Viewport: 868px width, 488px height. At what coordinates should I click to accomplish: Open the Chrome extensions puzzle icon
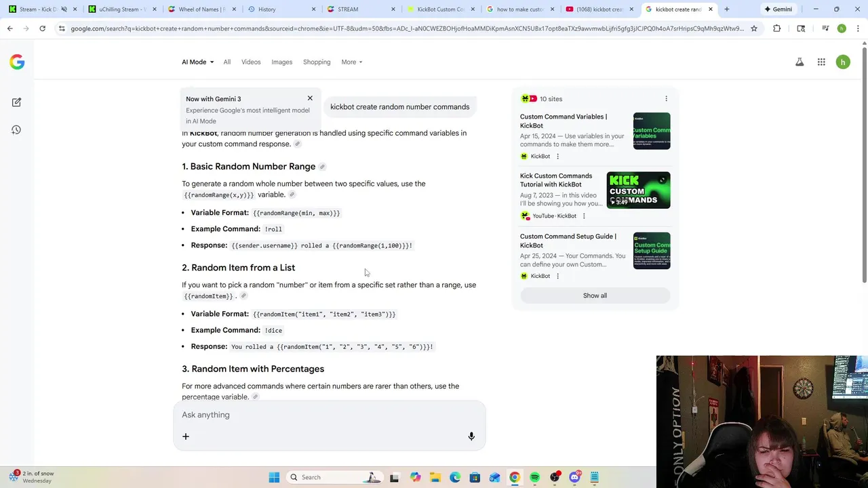pyautogui.click(x=776, y=28)
